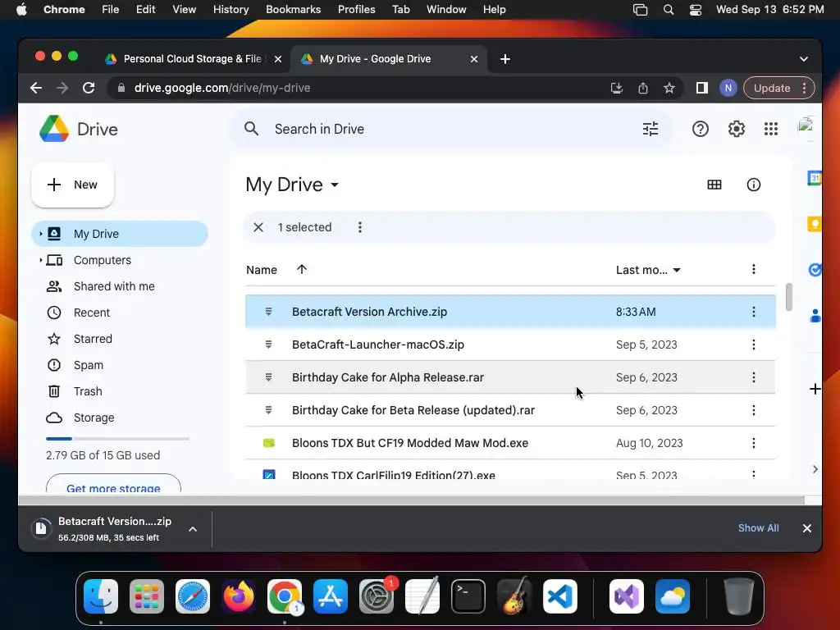Open more actions for the selected item
The width and height of the screenshot is (840, 630).
[x=360, y=227]
